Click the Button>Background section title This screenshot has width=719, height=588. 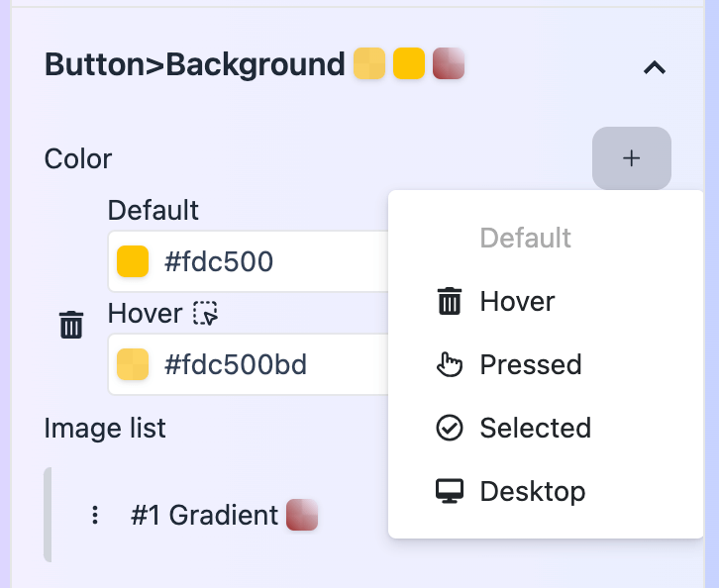(194, 64)
